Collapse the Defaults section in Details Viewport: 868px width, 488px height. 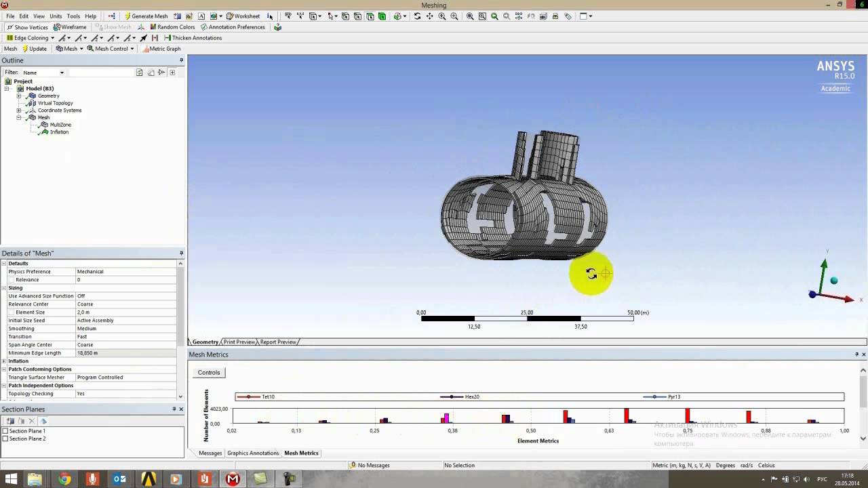3,264
